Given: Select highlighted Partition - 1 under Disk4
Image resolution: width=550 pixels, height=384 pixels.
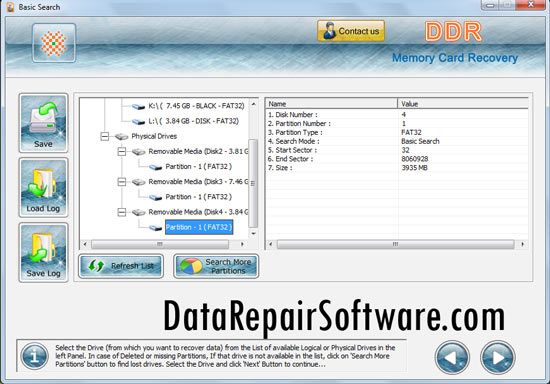Looking at the screenshot, I should pyautogui.click(x=199, y=227).
